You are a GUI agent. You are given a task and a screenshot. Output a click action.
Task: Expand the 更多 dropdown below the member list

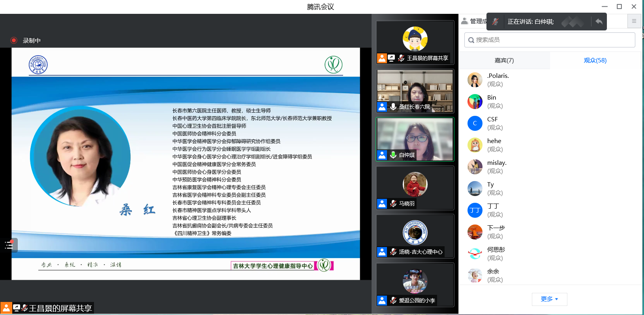tap(549, 299)
